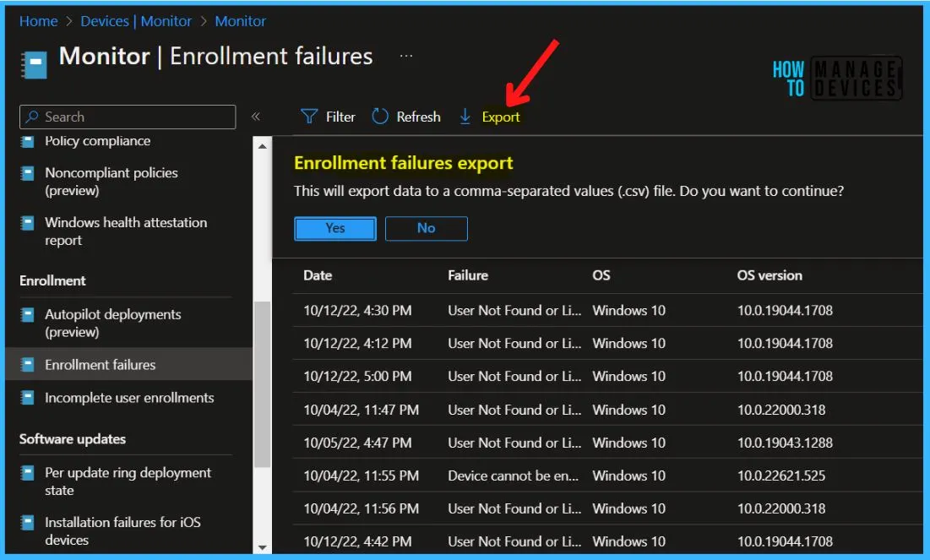Click the Software updates section heading

coord(73,439)
